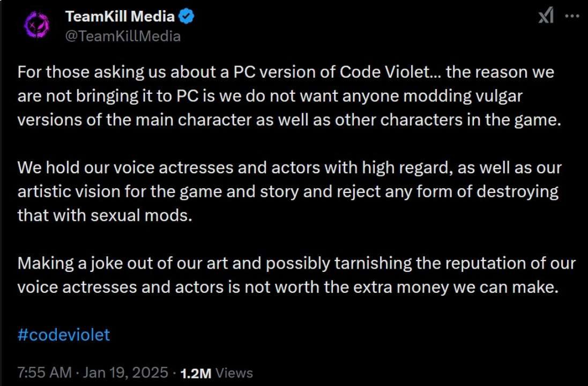Open the #codeviolet hashtag page
588x386 pixels.
click(63, 335)
